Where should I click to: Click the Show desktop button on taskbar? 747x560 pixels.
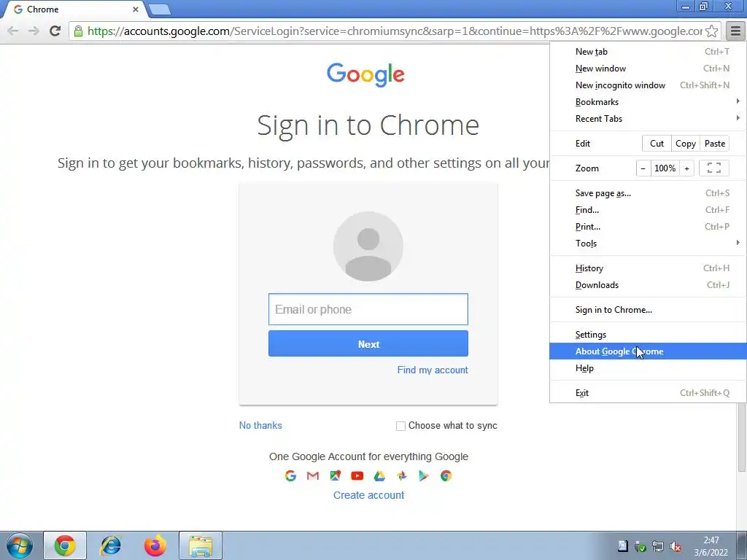point(742,546)
